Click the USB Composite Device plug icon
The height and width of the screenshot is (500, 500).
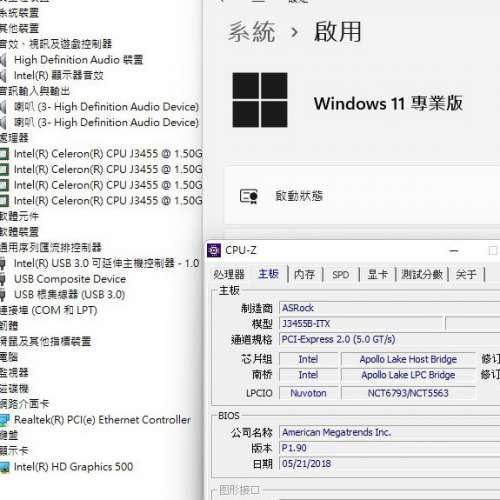pos(3,279)
